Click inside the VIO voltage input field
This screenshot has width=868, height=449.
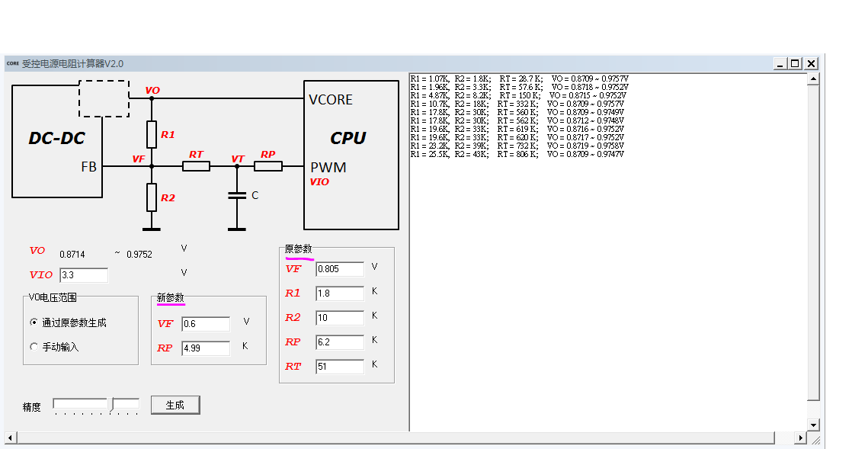(x=83, y=274)
